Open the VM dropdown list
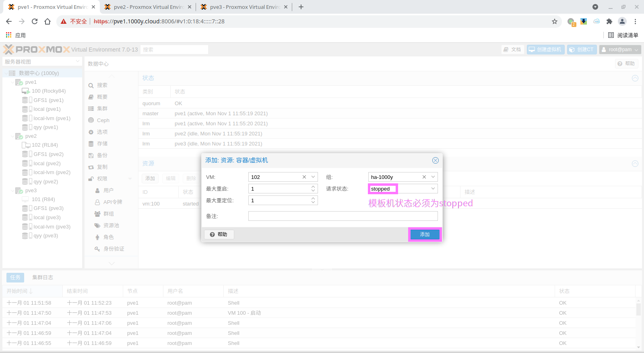The width and height of the screenshot is (644, 353). [313, 177]
